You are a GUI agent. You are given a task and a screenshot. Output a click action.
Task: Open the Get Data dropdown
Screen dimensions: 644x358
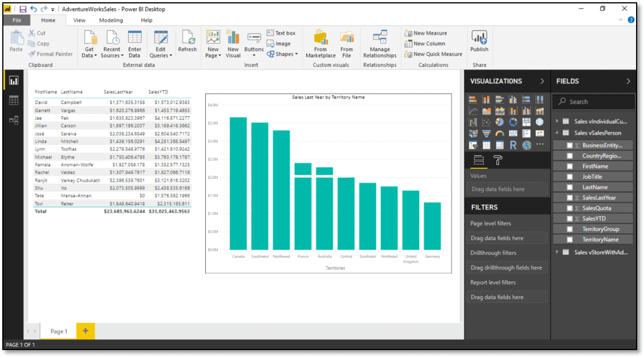point(89,44)
